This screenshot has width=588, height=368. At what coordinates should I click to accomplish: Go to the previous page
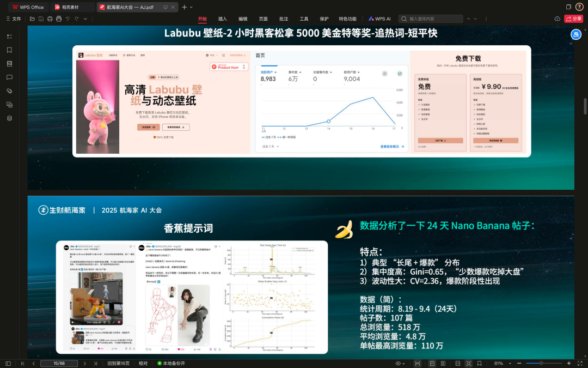(x=33, y=364)
